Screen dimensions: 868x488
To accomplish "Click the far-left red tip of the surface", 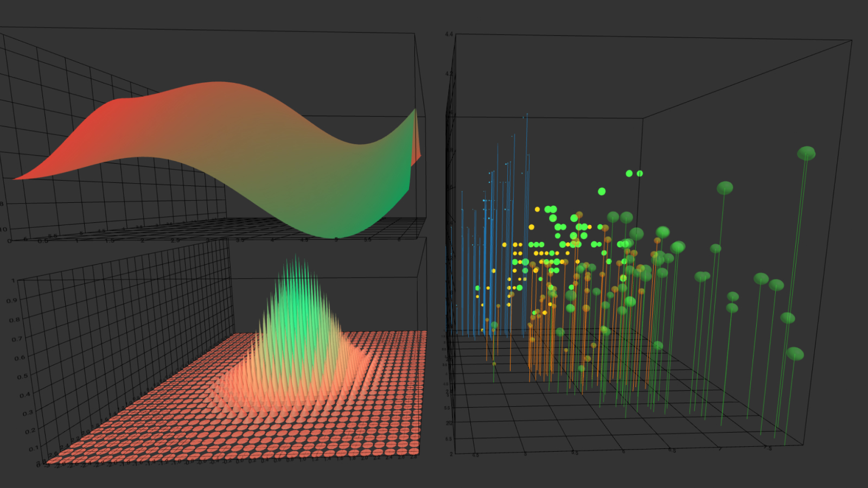I will pos(17,178).
